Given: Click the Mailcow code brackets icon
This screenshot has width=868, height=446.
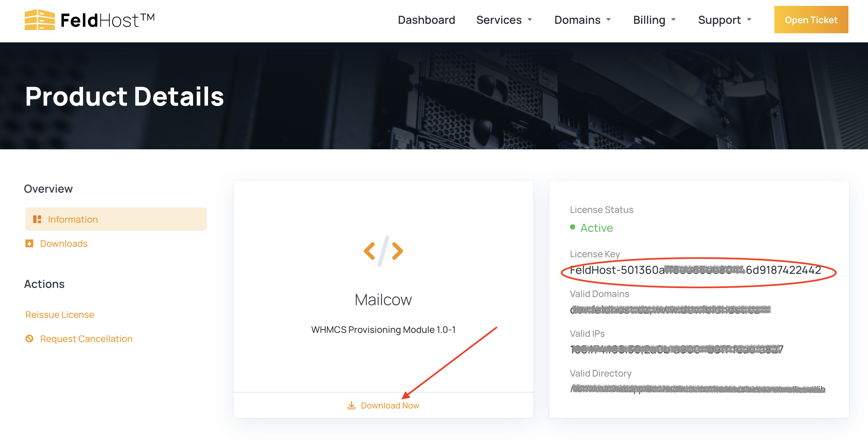Looking at the screenshot, I should 383,251.
